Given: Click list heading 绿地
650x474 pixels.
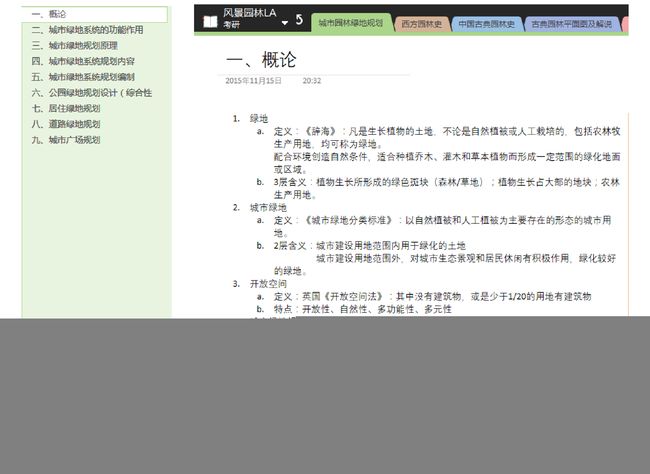Looking at the screenshot, I should (x=259, y=119).
